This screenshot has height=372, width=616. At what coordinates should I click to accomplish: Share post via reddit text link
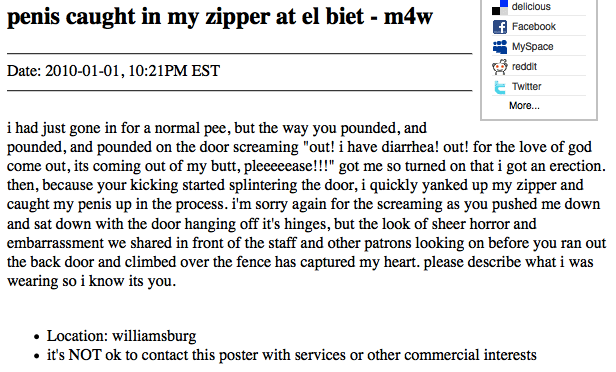pos(524,66)
